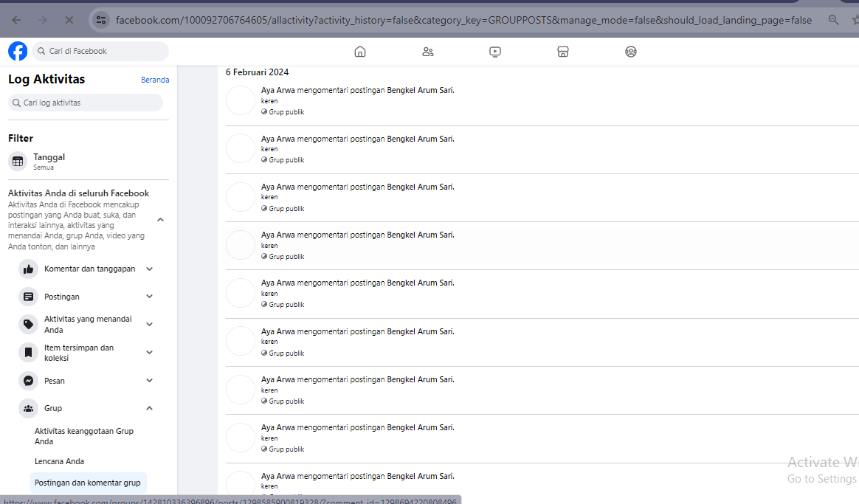Screen dimensions: 859x504
Task: Focus the Cari log aktivitas field
Action: 86,103
